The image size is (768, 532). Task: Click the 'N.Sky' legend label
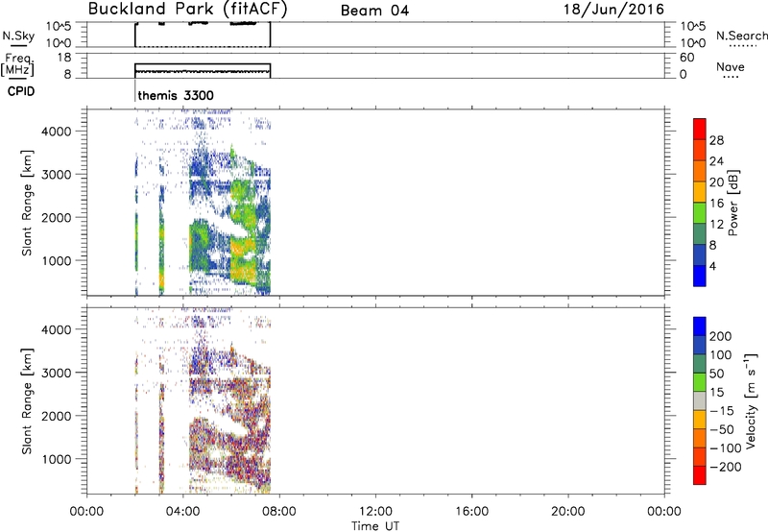(x=18, y=36)
